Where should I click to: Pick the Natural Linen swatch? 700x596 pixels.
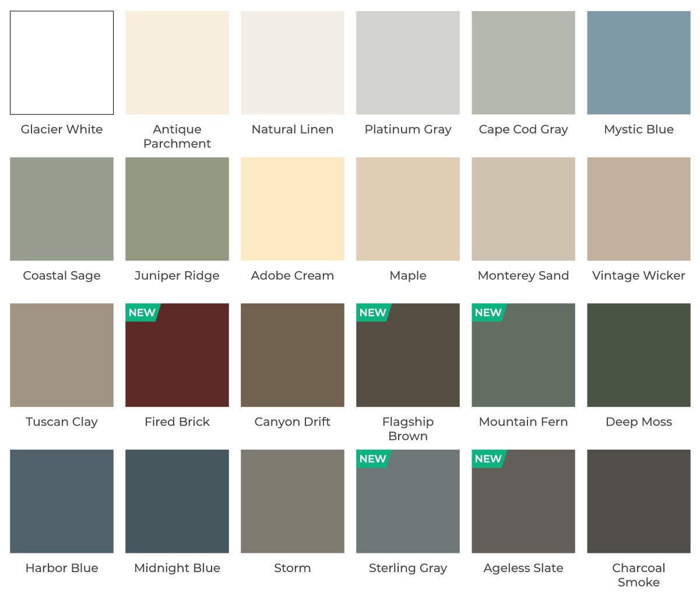(292, 62)
